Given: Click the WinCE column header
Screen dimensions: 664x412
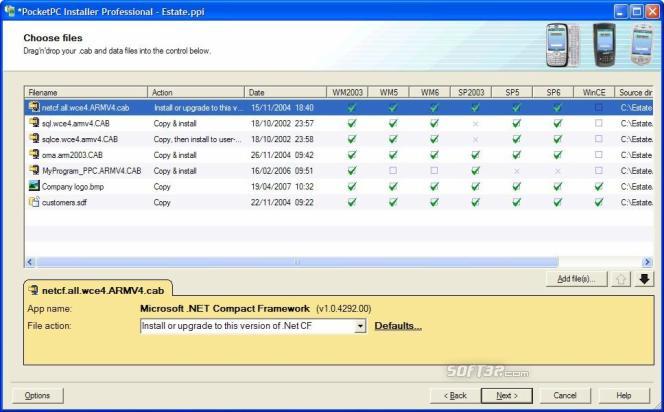Looking at the screenshot, I should [x=594, y=92].
